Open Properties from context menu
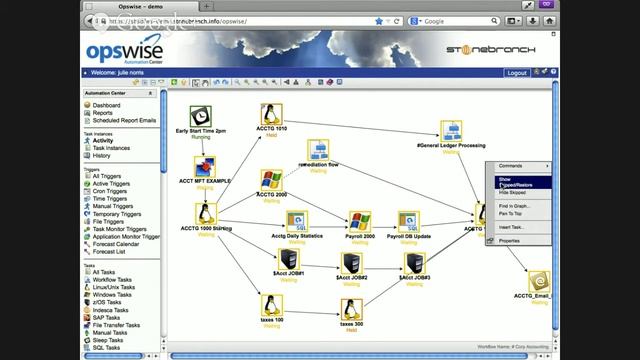The width and height of the screenshot is (640, 360). pos(523,241)
